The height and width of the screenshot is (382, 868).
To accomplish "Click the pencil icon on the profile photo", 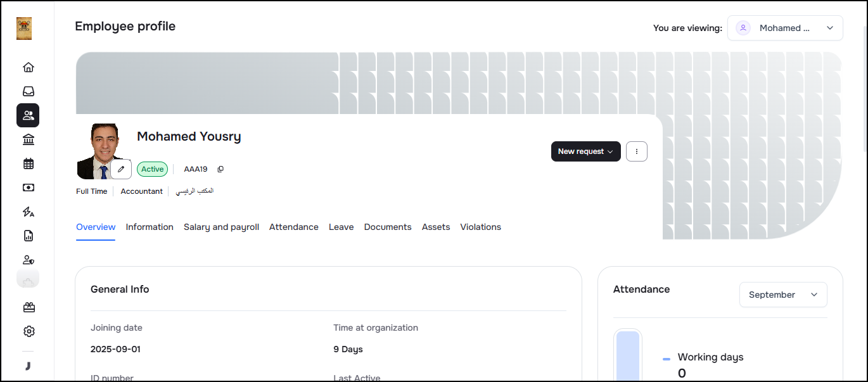I will pos(121,169).
